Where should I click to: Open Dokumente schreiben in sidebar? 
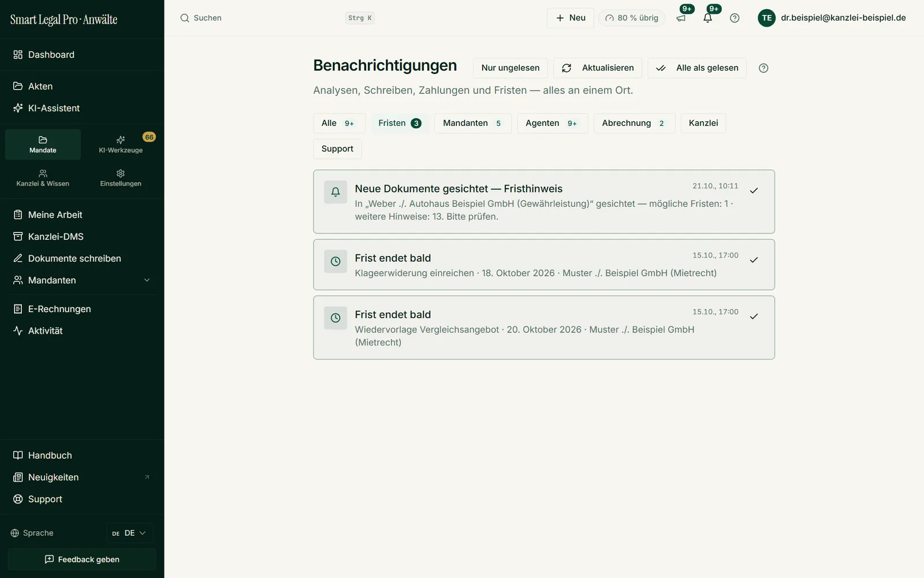tap(82, 258)
